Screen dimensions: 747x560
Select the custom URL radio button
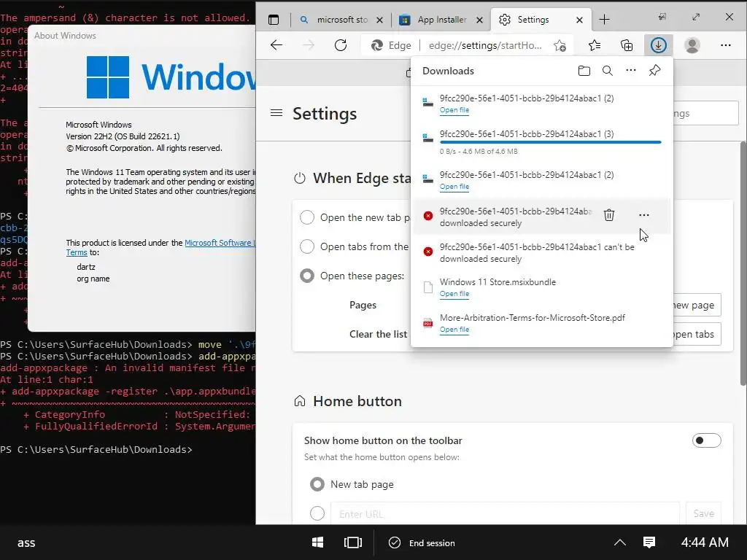click(x=317, y=513)
